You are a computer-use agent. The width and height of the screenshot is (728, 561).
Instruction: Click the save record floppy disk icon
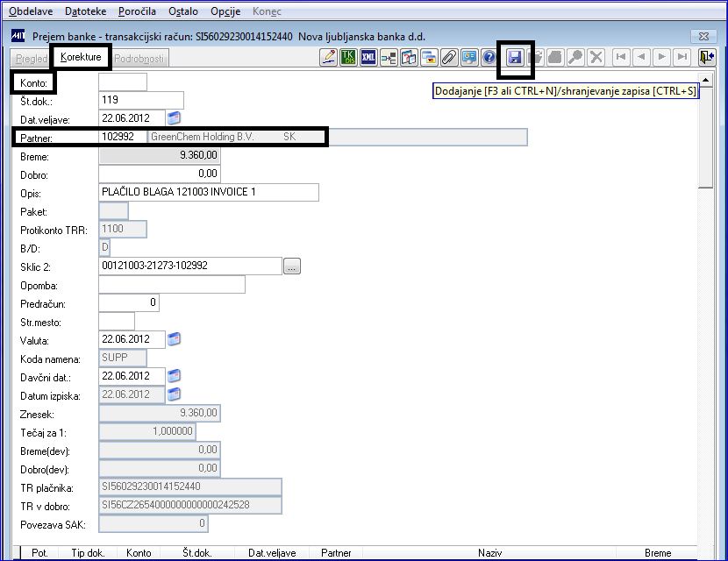[515, 58]
